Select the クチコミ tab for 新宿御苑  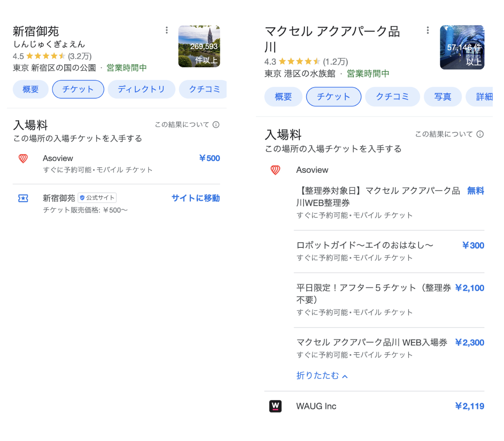203,89
